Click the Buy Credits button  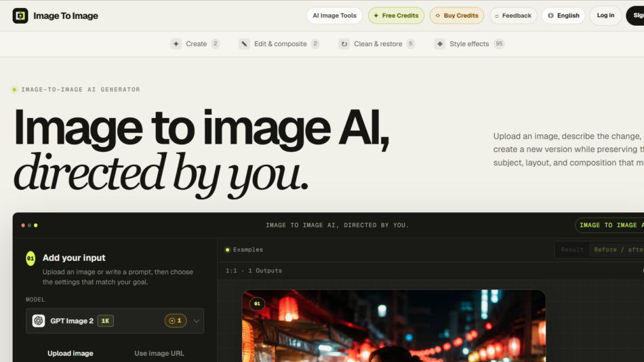pos(456,16)
